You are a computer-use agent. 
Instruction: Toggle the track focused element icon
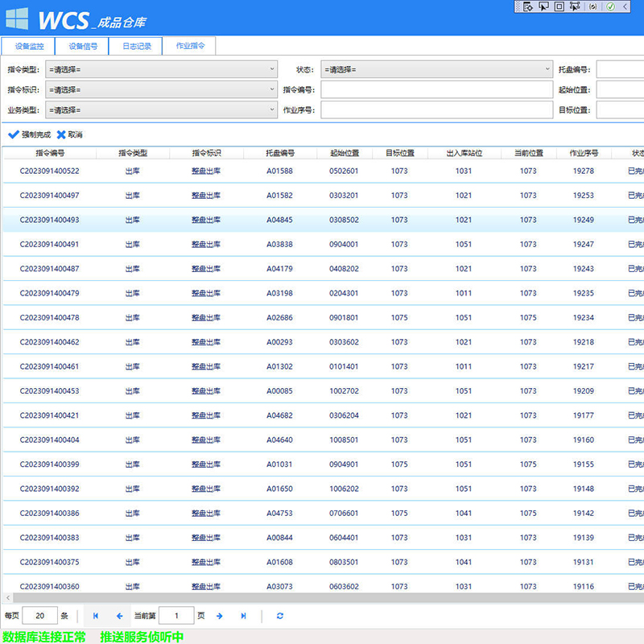click(575, 6)
